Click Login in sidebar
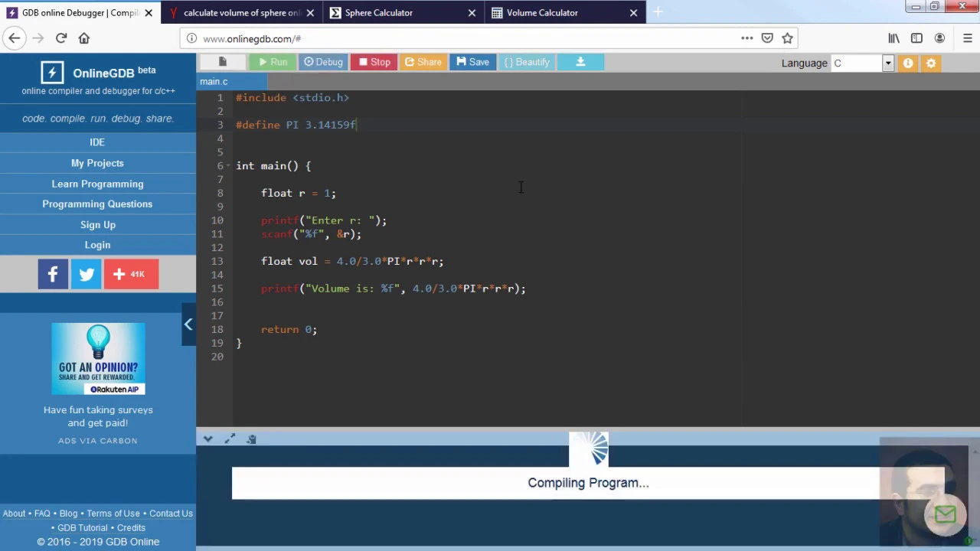 point(97,245)
